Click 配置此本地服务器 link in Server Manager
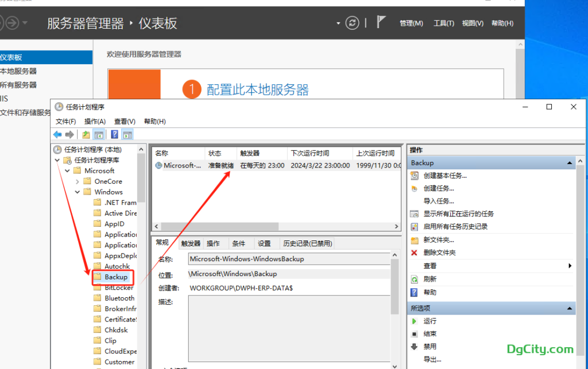 257,90
